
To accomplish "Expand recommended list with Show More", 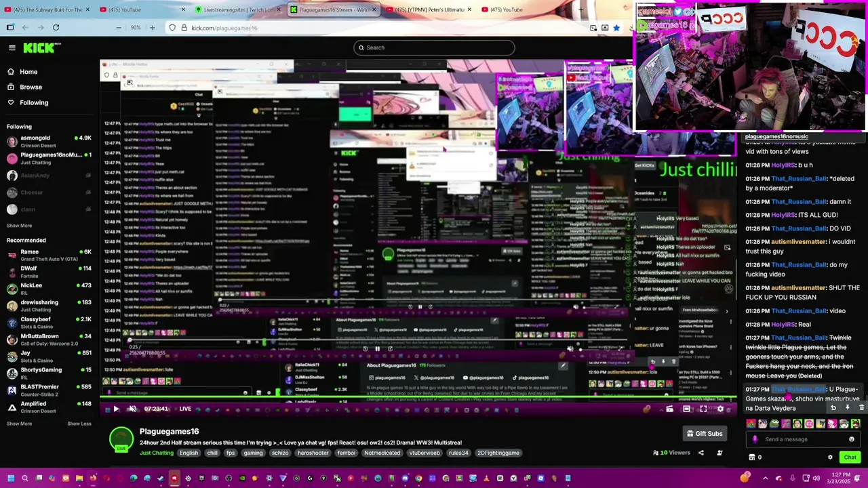I will (x=19, y=424).
